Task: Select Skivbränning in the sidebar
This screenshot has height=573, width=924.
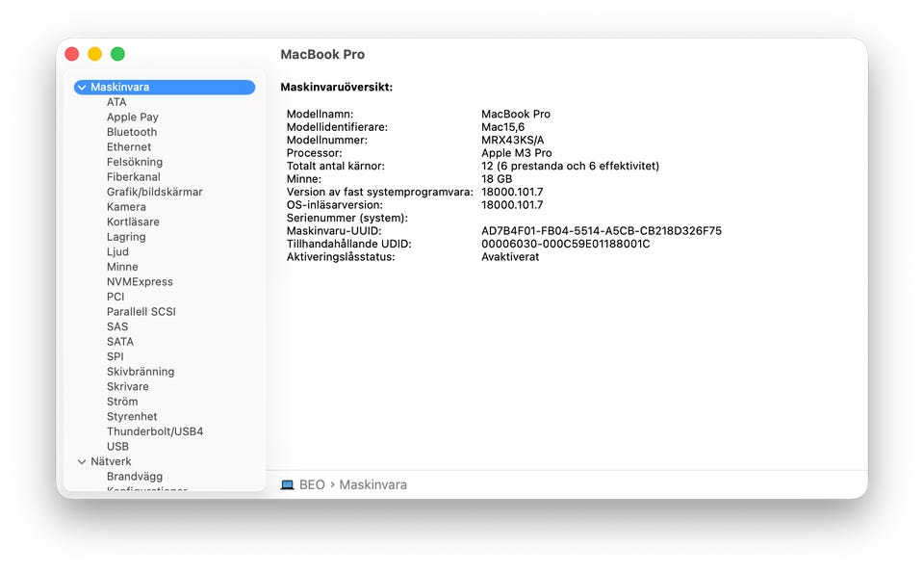Action: click(x=141, y=372)
